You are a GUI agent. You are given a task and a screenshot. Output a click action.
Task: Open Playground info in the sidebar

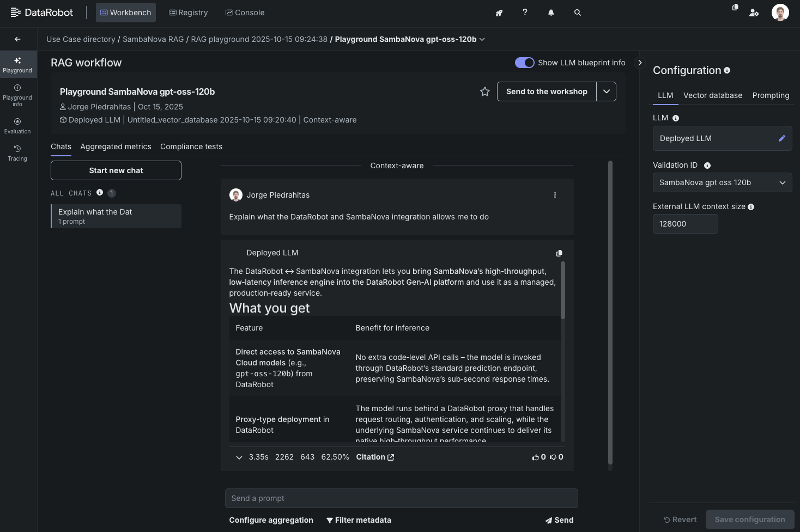point(17,95)
